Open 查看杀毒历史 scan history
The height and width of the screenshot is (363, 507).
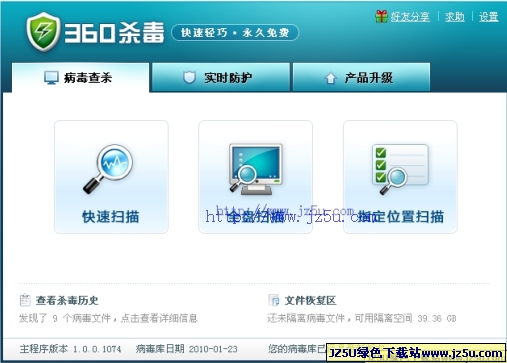[67, 300]
